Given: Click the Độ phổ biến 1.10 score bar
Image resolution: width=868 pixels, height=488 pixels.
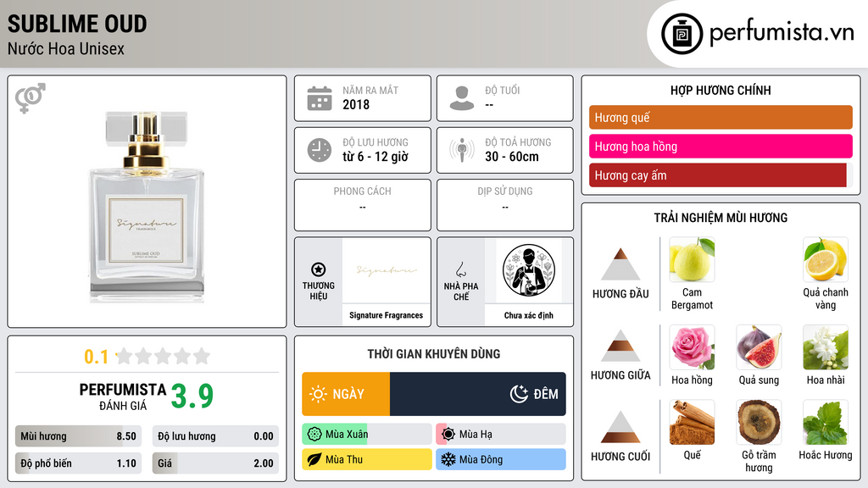Looking at the screenshot, I should click(78, 463).
